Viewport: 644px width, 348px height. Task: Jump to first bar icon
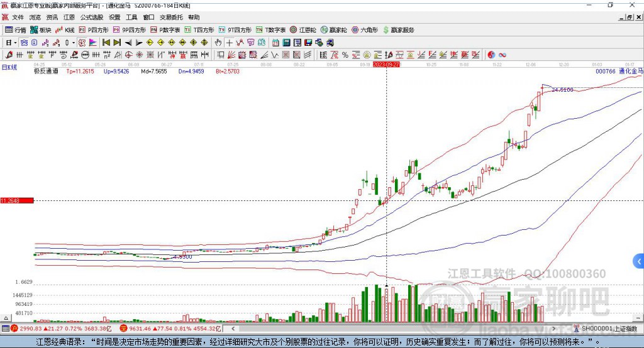[106, 43]
